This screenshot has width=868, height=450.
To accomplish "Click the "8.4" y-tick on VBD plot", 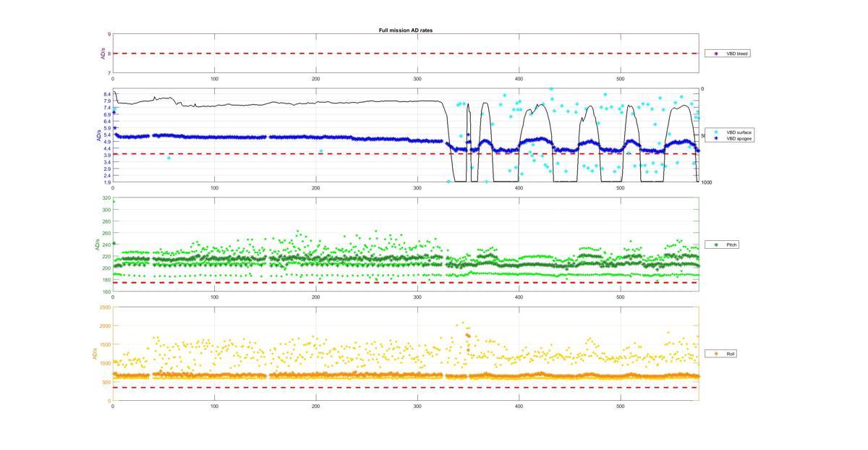I will (x=107, y=94).
